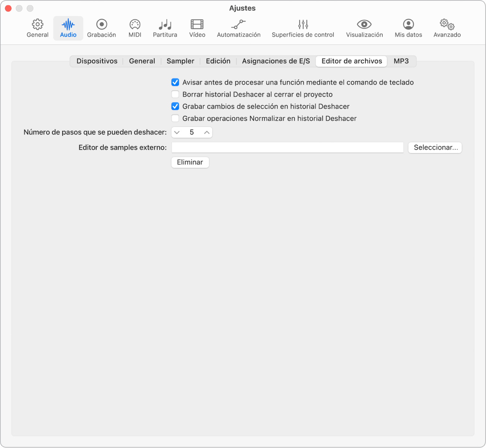
Task: Increase undo steps with up chevron
Action: [207, 133]
